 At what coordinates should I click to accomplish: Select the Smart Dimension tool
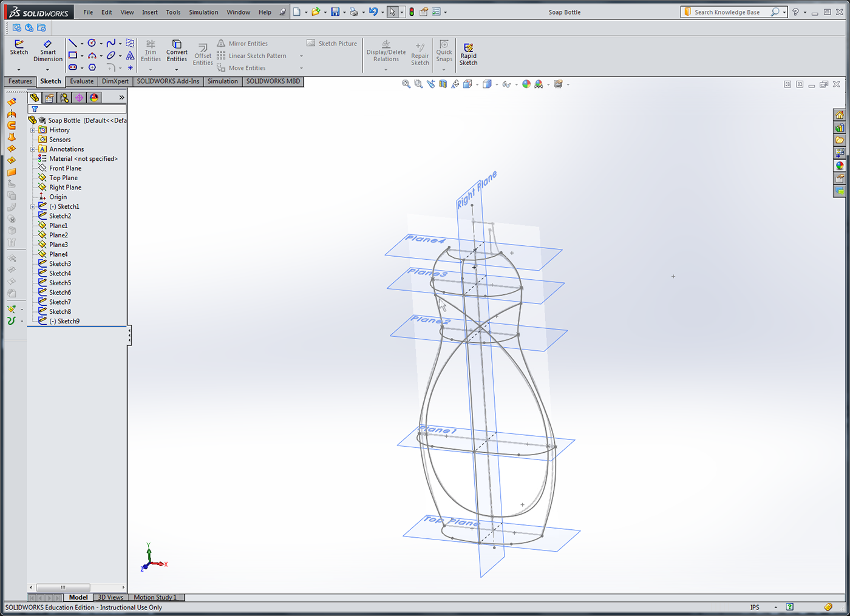pyautogui.click(x=48, y=51)
